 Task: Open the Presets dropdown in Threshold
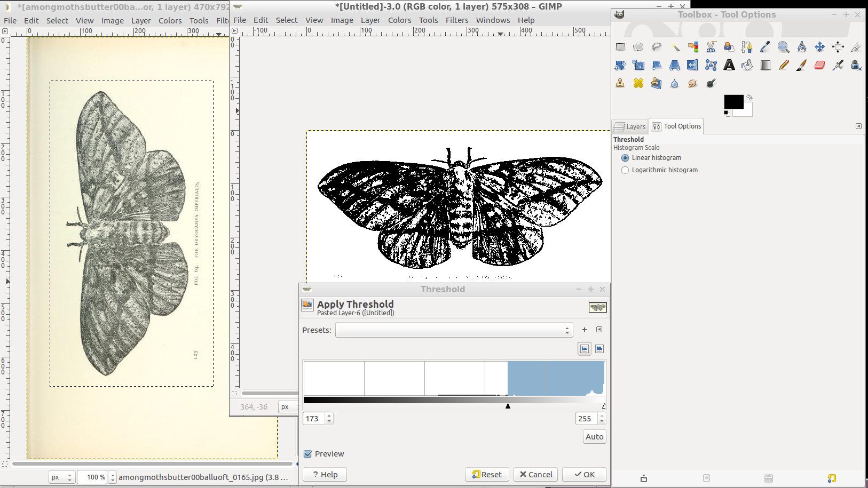click(454, 330)
